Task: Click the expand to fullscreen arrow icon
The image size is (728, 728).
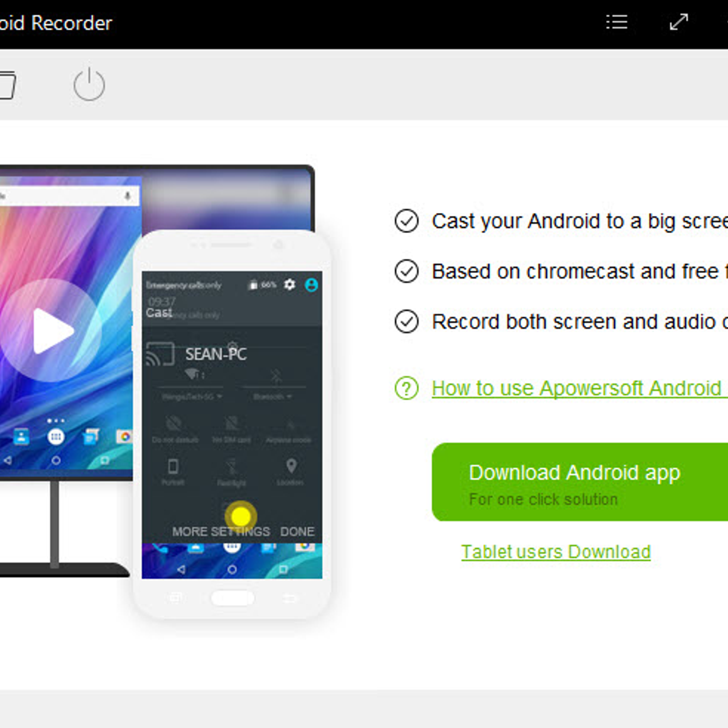Action: (678, 22)
